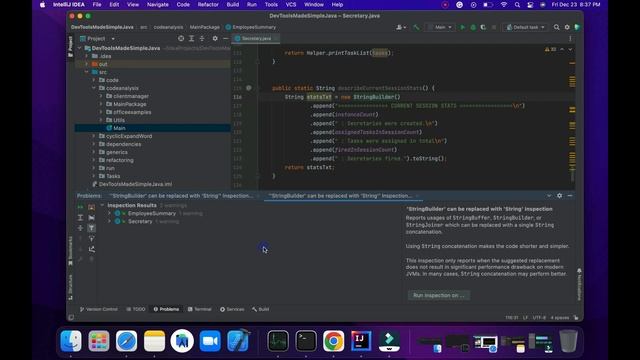The image size is (640, 360).
Task: Open the Navigate menu
Action: tap(158, 4)
